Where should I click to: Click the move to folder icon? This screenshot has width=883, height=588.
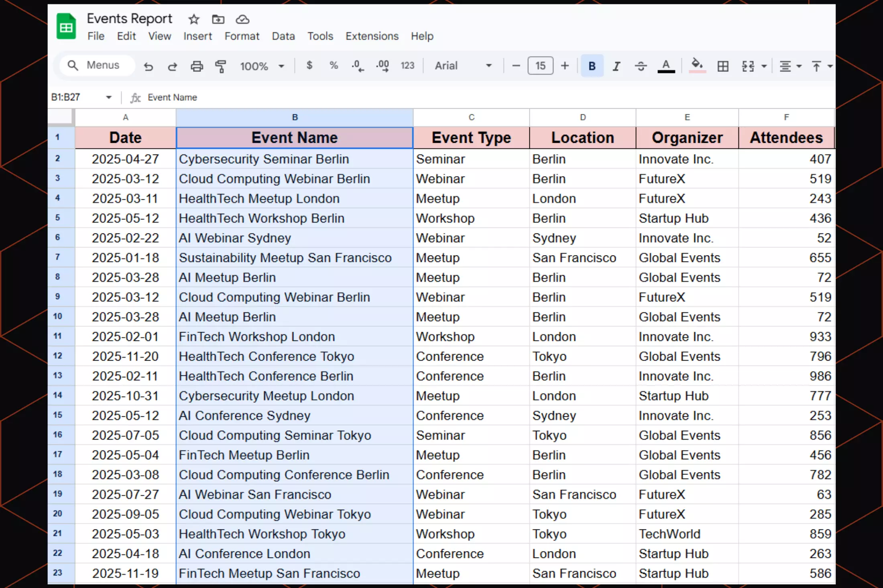pyautogui.click(x=218, y=19)
